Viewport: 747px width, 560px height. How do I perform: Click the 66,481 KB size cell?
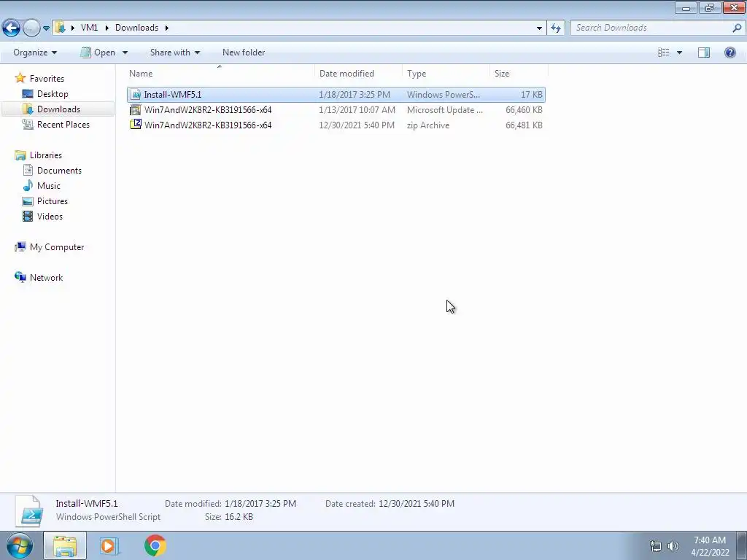[524, 125]
